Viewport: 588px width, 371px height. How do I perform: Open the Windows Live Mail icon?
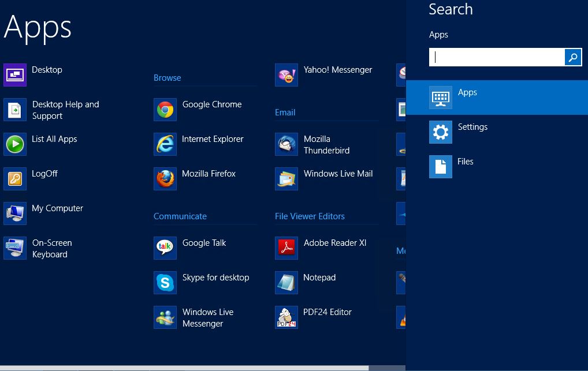[x=286, y=179]
